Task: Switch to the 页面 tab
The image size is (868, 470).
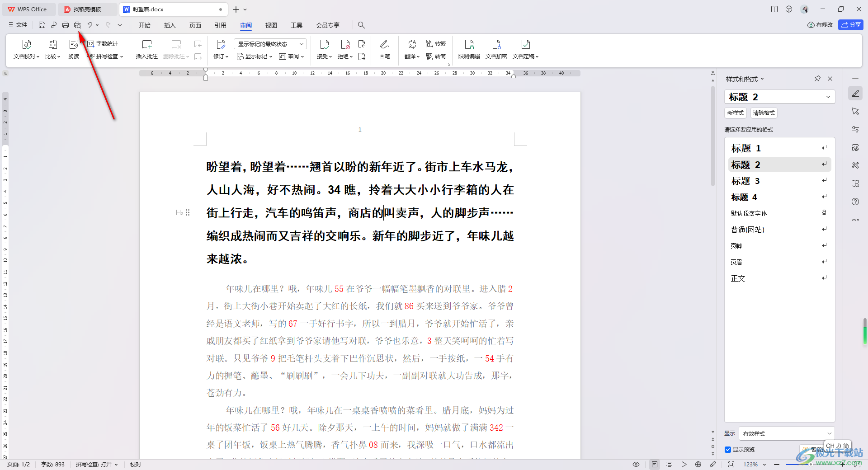Action: pyautogui.click(x=195, y=25)
